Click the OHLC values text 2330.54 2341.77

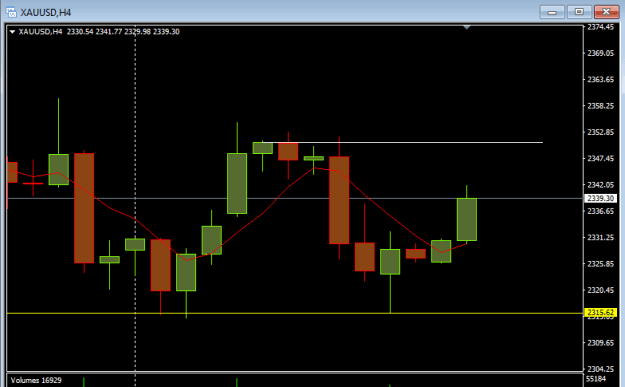94,31
